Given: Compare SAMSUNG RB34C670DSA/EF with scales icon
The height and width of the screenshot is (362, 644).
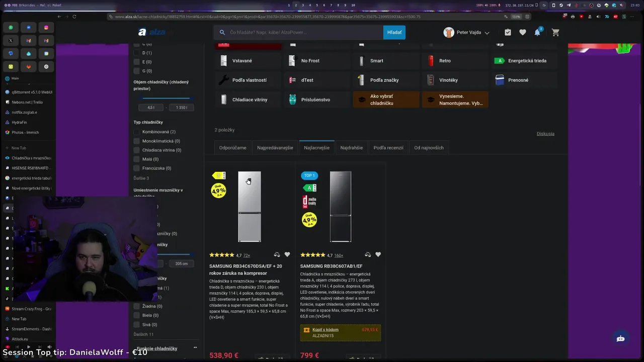Looking at the screenshot, I should [x=277, y=255].
